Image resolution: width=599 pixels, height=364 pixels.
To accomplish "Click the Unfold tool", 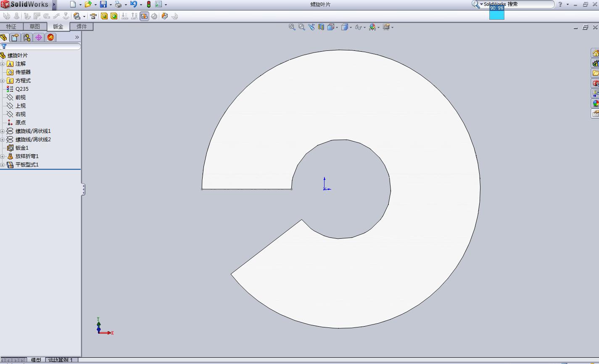I will [x=125, y=16].
